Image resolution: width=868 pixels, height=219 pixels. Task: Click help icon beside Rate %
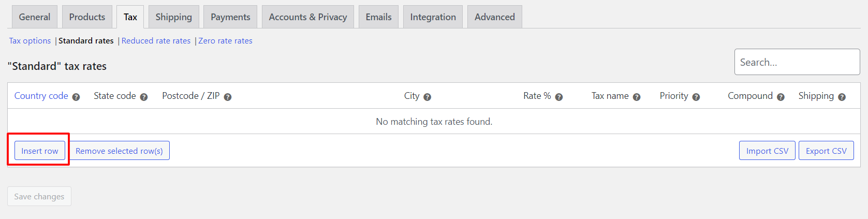(x=559, y=97)
